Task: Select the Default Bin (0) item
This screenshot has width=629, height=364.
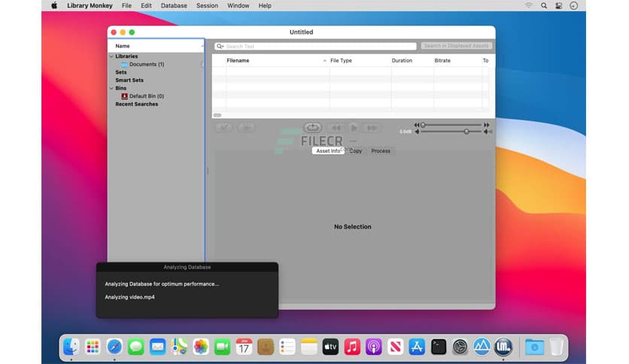Action: pyautogui.click(x=147, y=96)
